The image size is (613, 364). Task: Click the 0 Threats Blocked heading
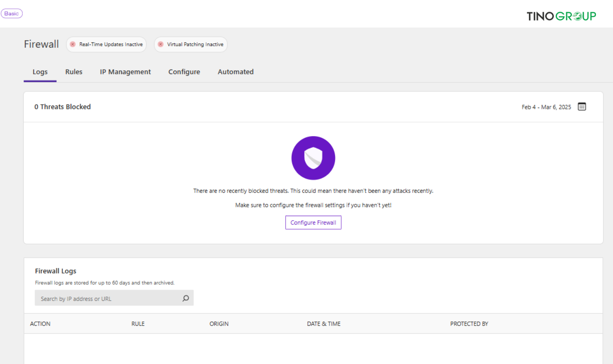click(63, 107)
